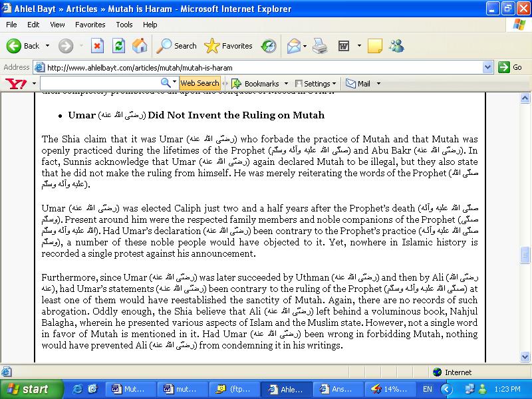Image resolution: width=532 pixels, height=399 pixels.
Task: Click the status bar page icon
Action: pyautogui.click(x=6, y=372)
